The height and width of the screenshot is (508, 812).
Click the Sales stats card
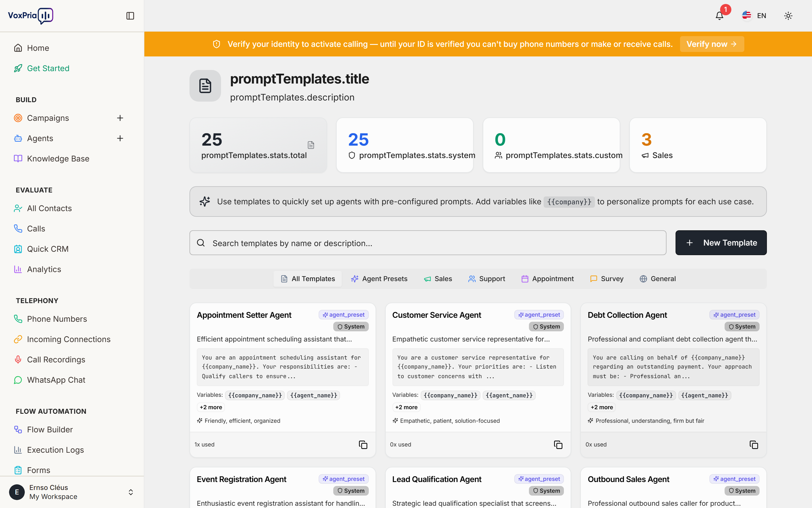tap(698, 145)
